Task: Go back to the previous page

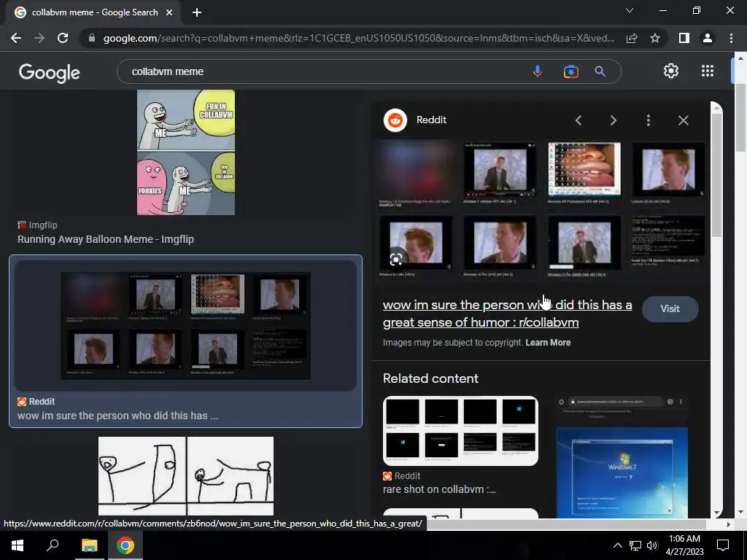Action: tap(16, 38)
